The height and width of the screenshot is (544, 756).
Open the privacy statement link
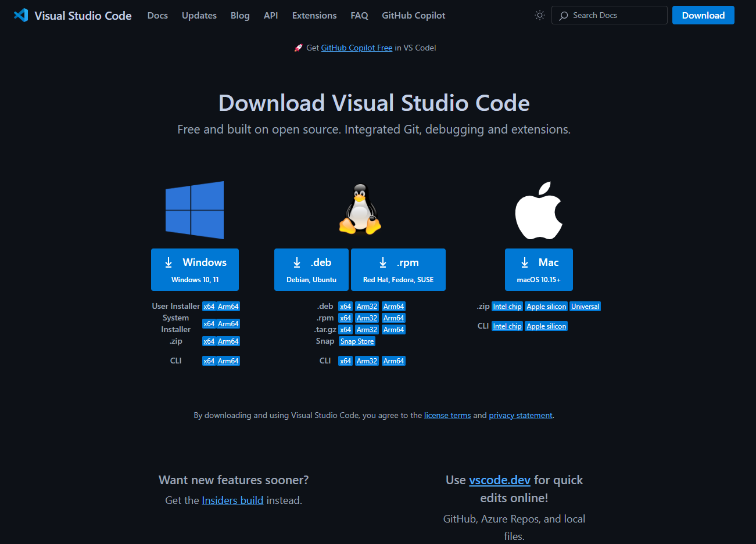[x=521, y=416]
